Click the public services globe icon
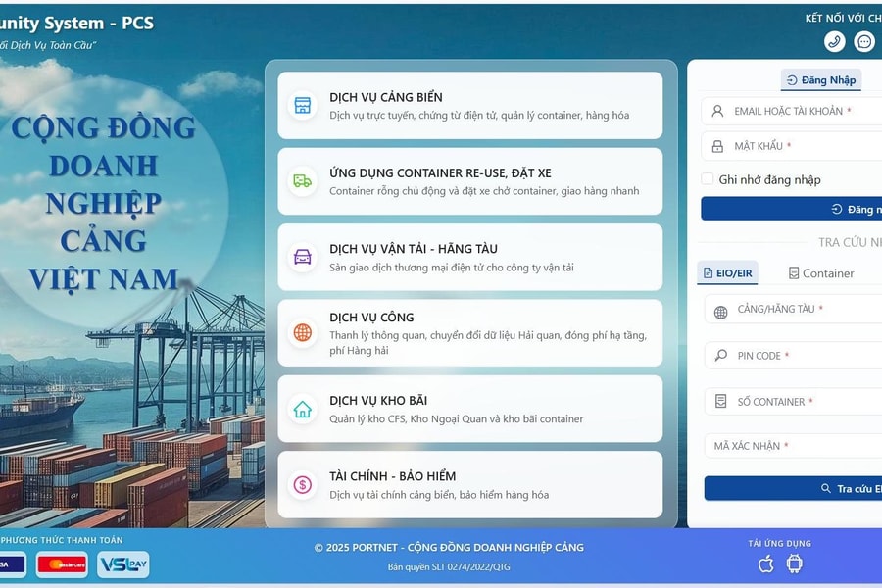The width and height of the screenshot is (882, 588). [x=303, y=333]
